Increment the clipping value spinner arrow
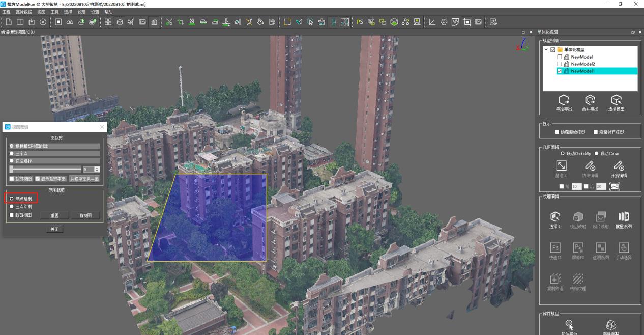Screen dimensions: 644x335 point(97,167)
